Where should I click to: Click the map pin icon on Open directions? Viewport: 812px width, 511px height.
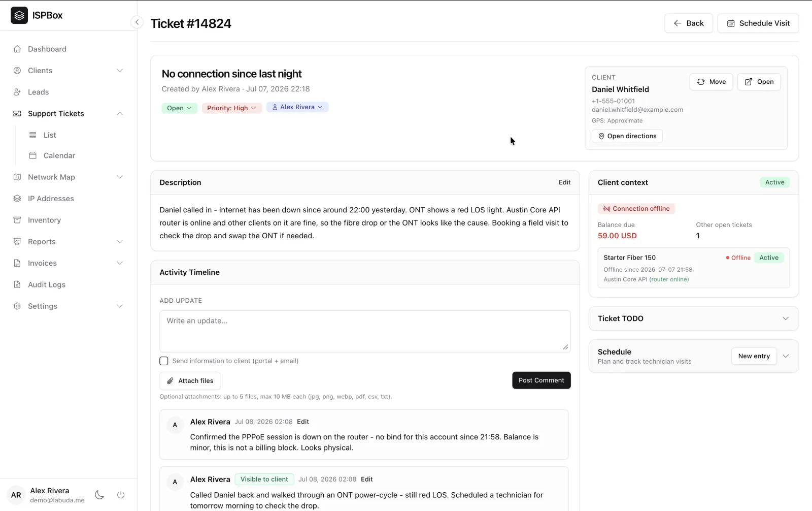[601, 136]
